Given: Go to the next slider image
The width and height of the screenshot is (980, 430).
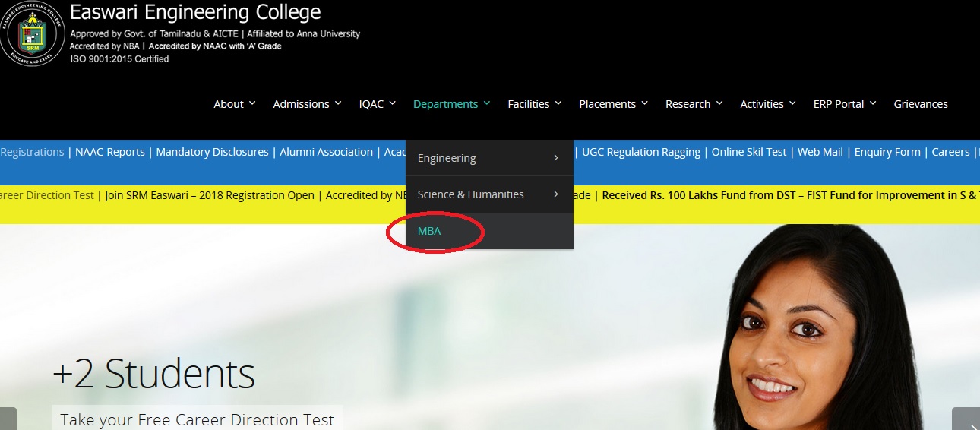Looking at the screenshot, I should pos(966,419).
